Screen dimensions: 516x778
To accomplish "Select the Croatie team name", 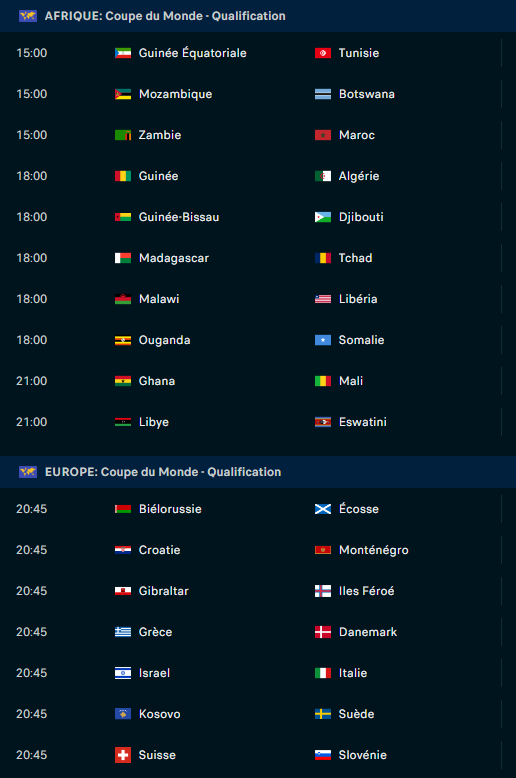I will pos(159,550).
